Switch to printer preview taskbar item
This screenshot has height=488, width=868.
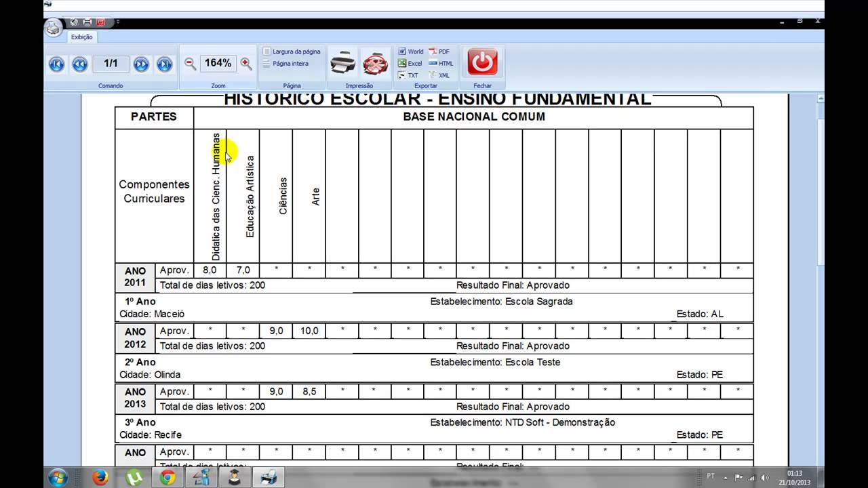(268, 478)
